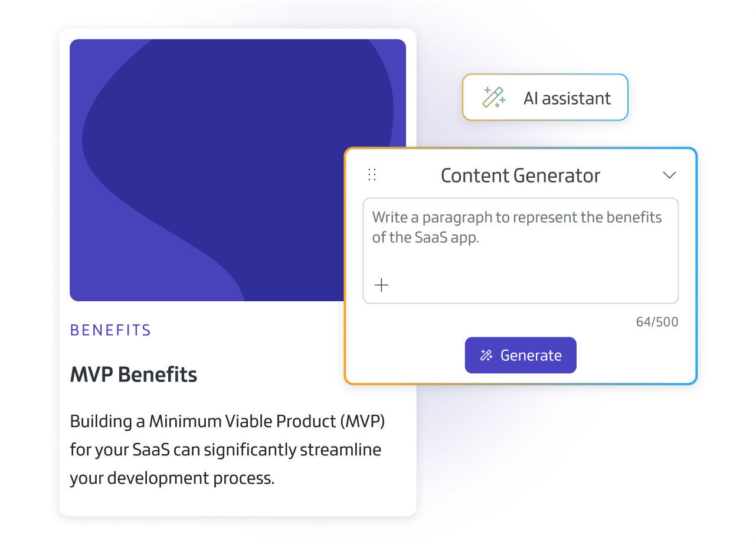
Task: Click the magic wand icon beside AI assistant
Action: tap(495, 97)
